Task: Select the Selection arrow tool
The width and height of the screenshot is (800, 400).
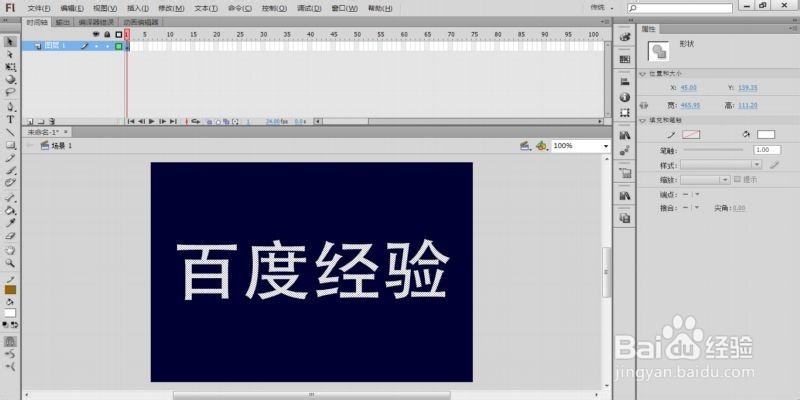Action: [10, 41]
